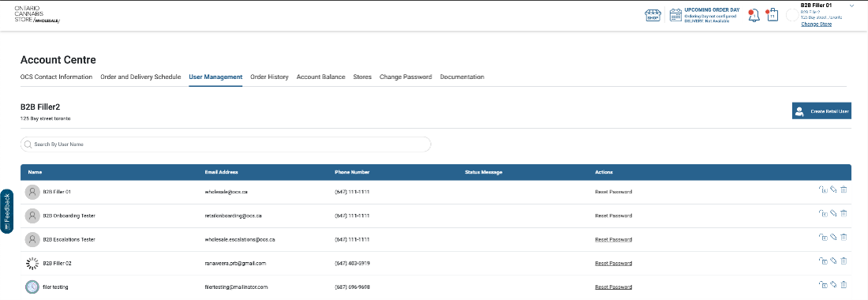Select email retailonboarding@ocs.ca

pos(233,216)
